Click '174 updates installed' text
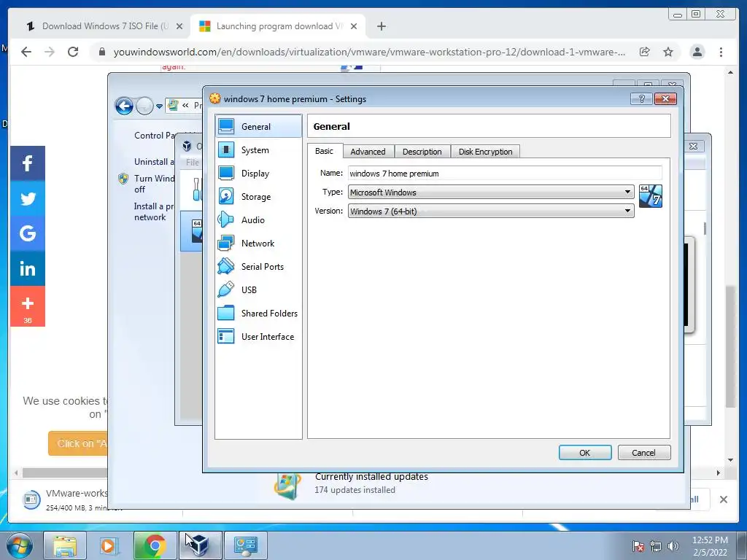Image resolution: width=747 pixels, height=560 pixels. coord(355,489)
